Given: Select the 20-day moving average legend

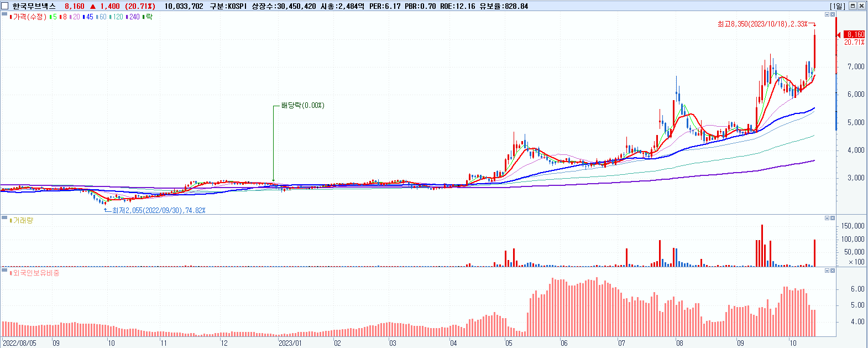Looking at the screenshot, I should pos(74,17).
